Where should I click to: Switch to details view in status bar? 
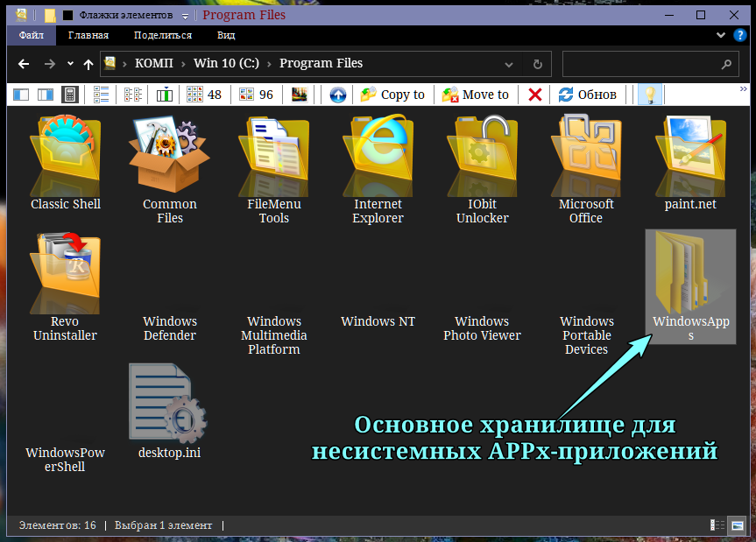717,525
